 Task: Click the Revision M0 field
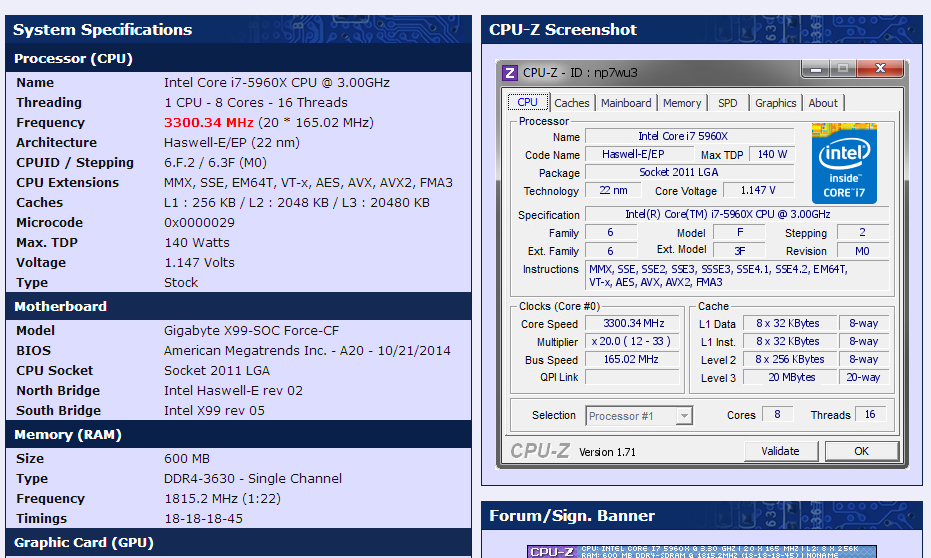tap(863, 251)
